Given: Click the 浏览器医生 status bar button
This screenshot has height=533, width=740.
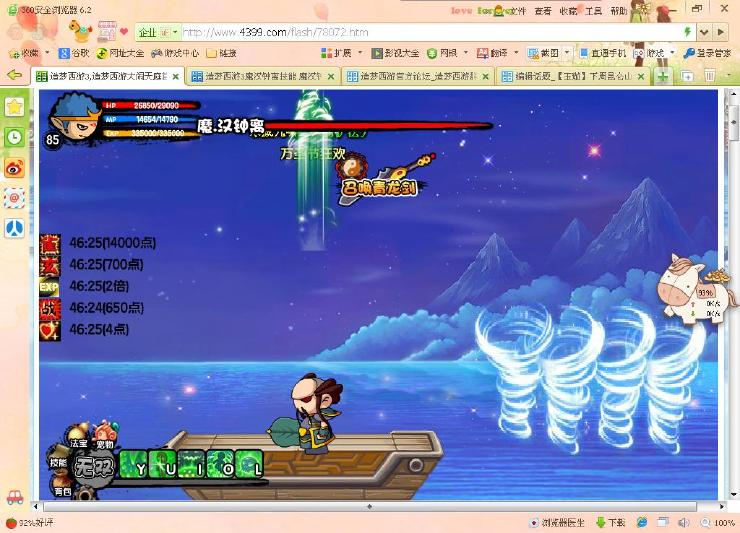Looking at the screenshot, I should (x=557, y=523).
